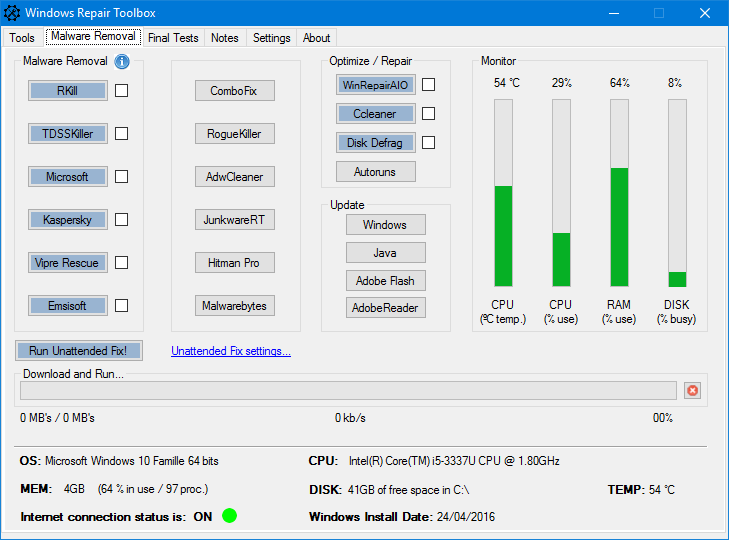729x540 pixels.
Task: Click the Malware Removal info icon
Action: tap(122, 61)
